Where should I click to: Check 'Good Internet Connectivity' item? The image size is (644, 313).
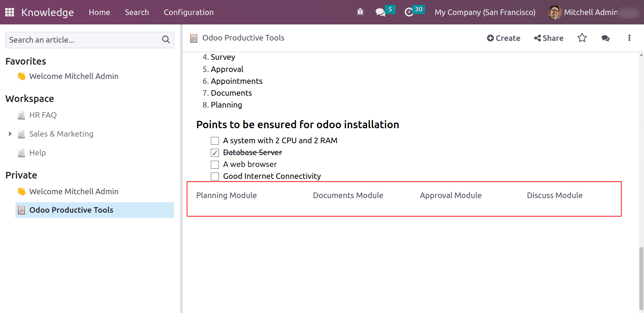[215, 176]
